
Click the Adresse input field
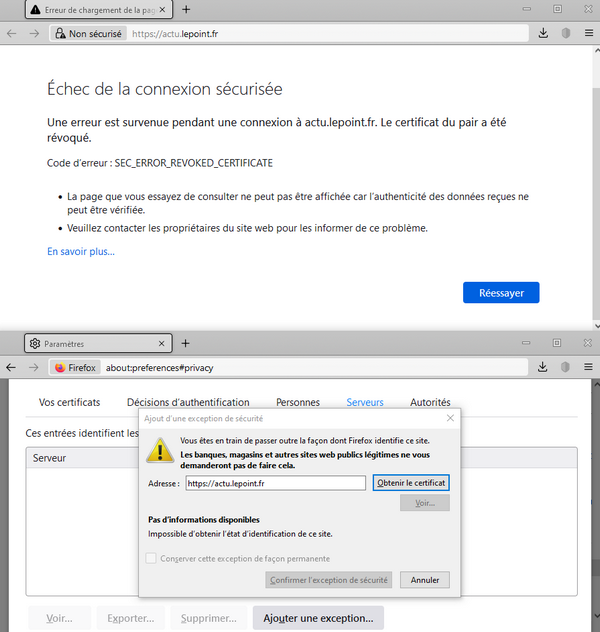click(276, 483)
